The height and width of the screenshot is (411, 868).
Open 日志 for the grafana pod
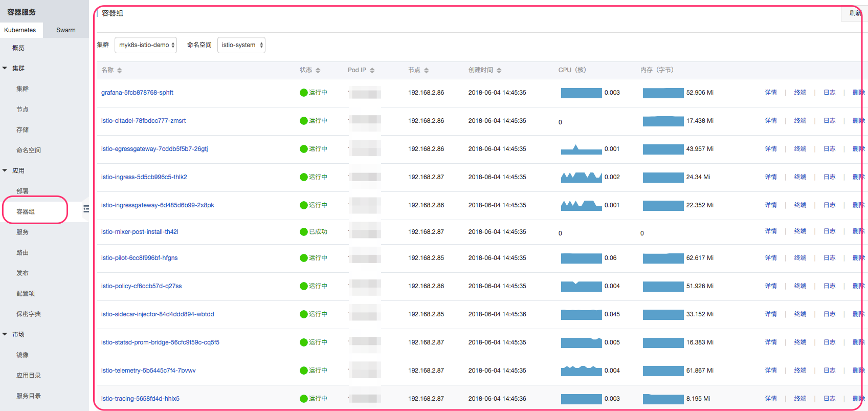click(829, 93)
